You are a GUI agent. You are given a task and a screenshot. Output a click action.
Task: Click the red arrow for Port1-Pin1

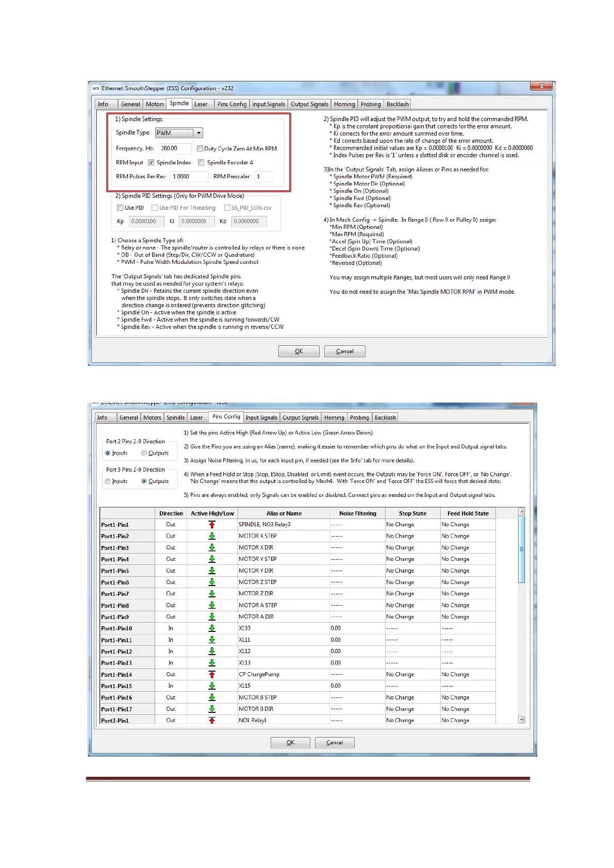click(x=212, y=525)
